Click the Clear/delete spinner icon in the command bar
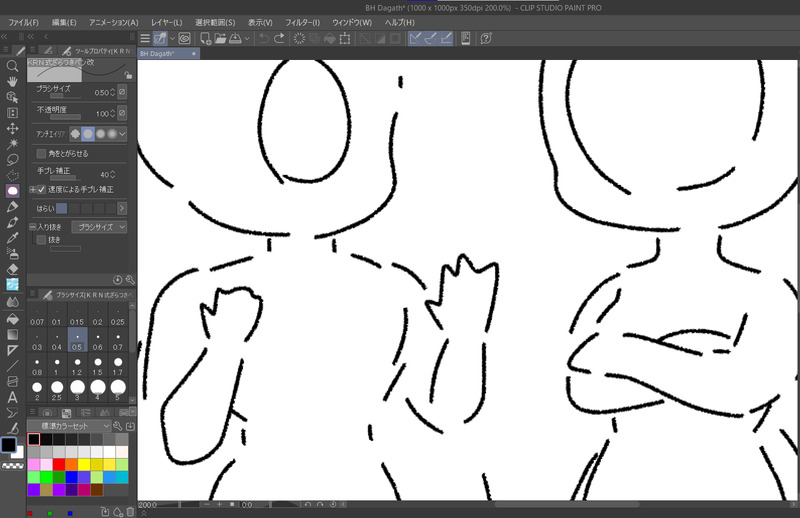 click(299, 39)
